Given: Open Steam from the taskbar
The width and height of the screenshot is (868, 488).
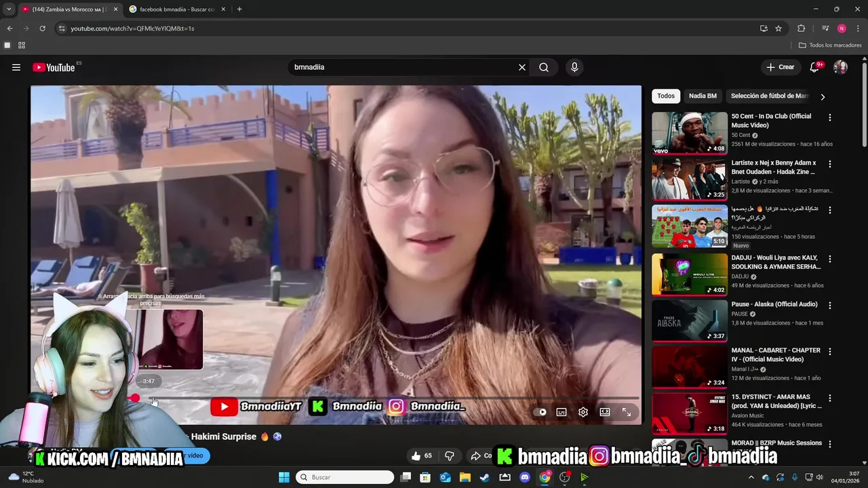Looking at the screenshot, I should (485, 477).
